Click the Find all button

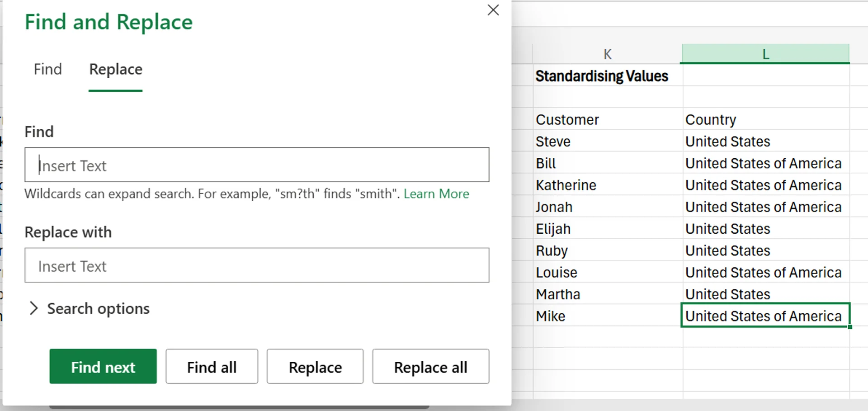pos(212,367)
